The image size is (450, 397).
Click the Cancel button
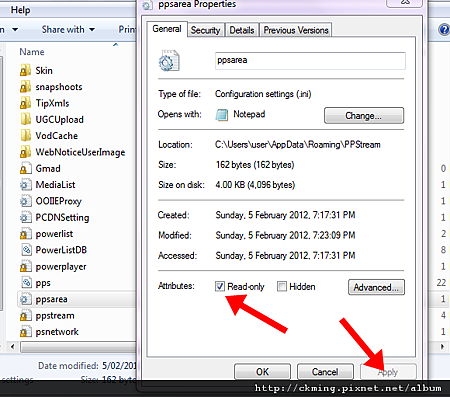coord(325,372)
